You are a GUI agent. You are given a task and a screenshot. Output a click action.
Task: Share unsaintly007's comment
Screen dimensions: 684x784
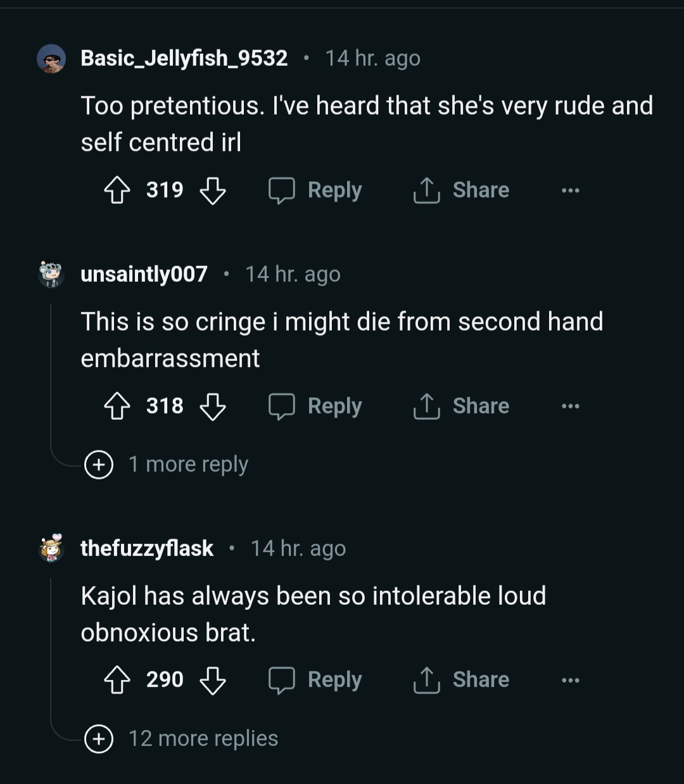(x=461, y=406)
